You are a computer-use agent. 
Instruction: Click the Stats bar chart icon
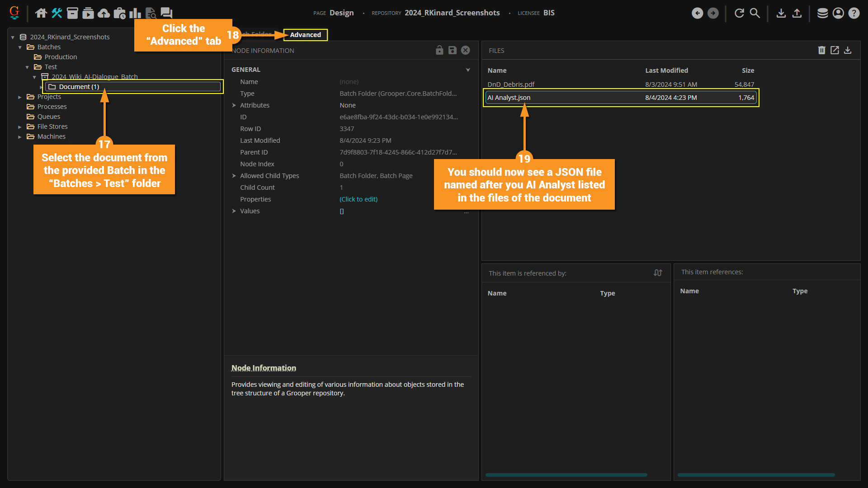coord(135,13)
